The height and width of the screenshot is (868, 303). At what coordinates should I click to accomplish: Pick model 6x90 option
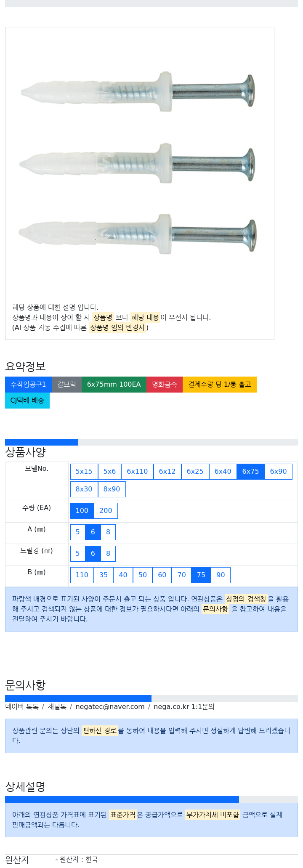pyautogui.click(x=278, y=472)
